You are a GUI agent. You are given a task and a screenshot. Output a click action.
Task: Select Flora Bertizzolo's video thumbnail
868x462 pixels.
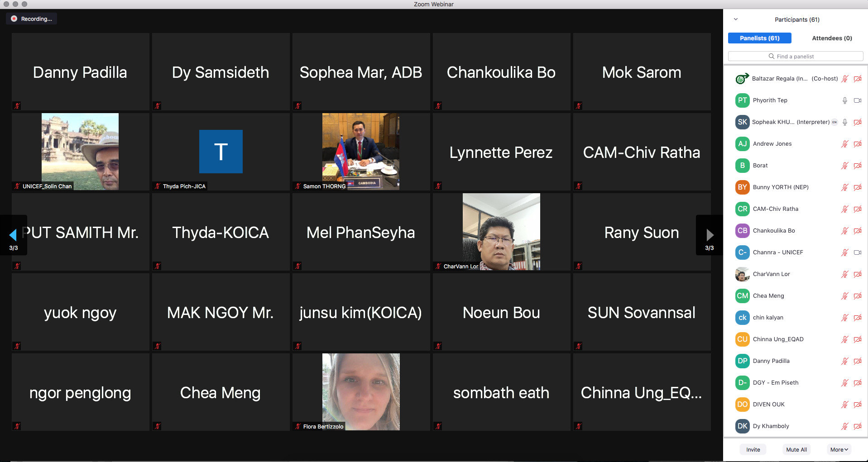(x=361, y=391)
